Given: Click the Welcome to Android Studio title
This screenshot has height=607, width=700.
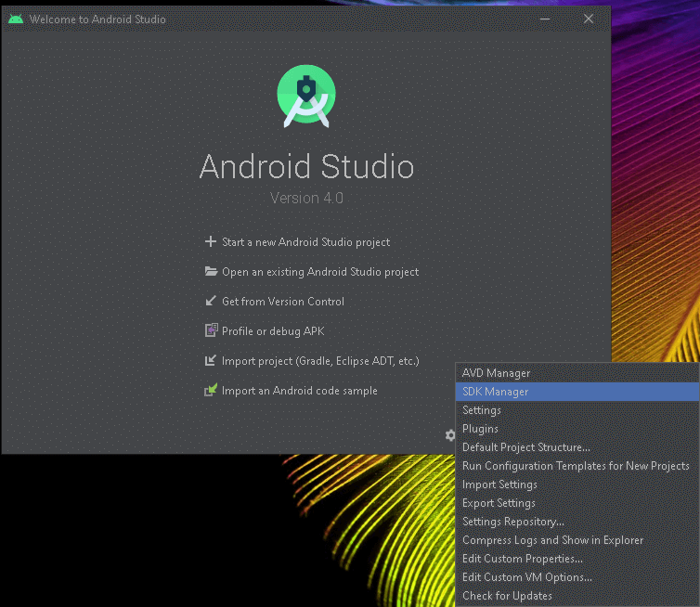Looking at the screenshot, I should [x=97, y=19].
